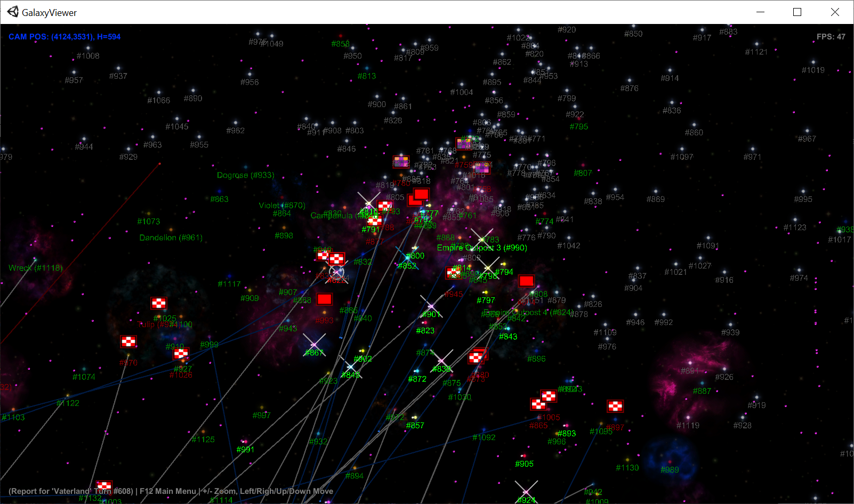Click the checkered flag above #791
Image resolution: width=854 pixels, height=504 pixels.
pos(374,221)
